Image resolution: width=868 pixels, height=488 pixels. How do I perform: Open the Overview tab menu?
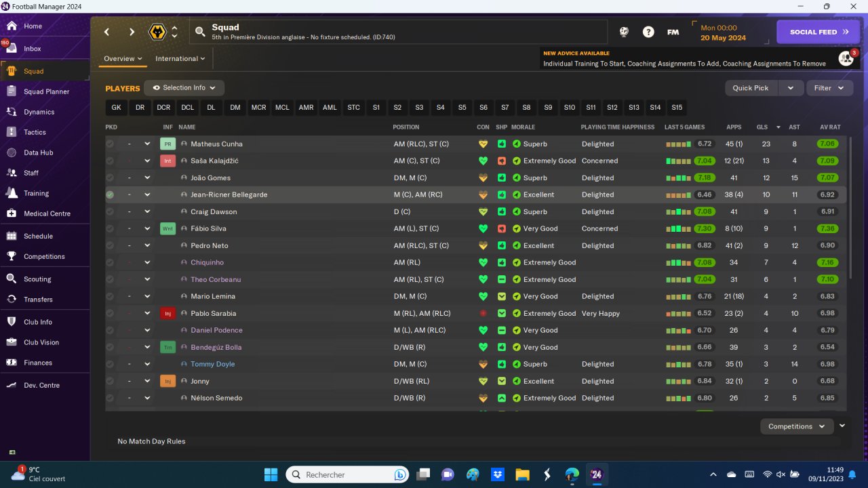pos(123,58)
